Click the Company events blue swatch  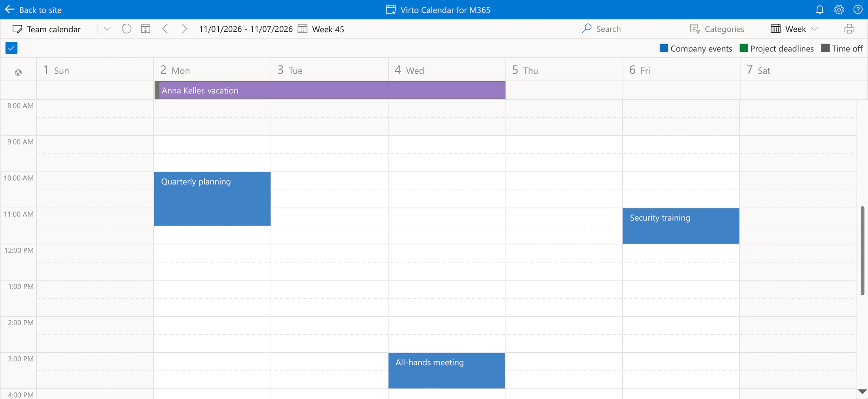(664, 48)
